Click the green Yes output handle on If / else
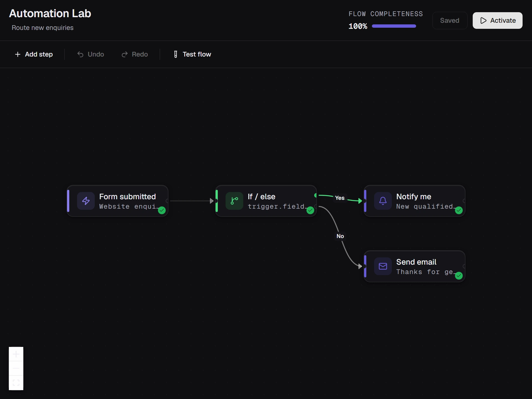532x399 pixels. click(316, 195)
